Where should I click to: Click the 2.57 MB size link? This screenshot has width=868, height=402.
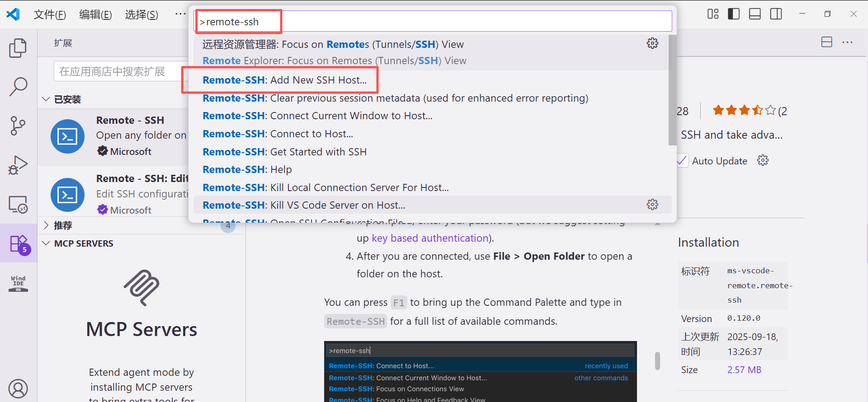coord(744,370)
